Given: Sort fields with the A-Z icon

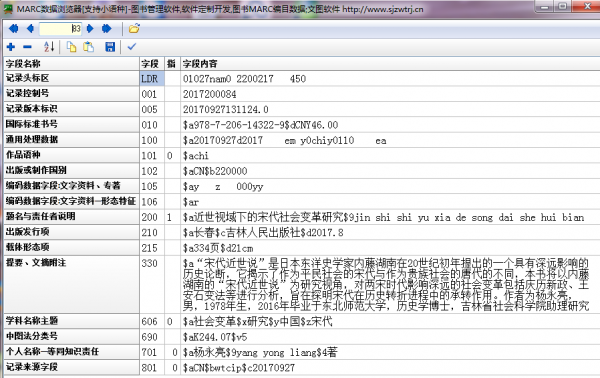Looking at the screenshot, I should coord(49,47).
